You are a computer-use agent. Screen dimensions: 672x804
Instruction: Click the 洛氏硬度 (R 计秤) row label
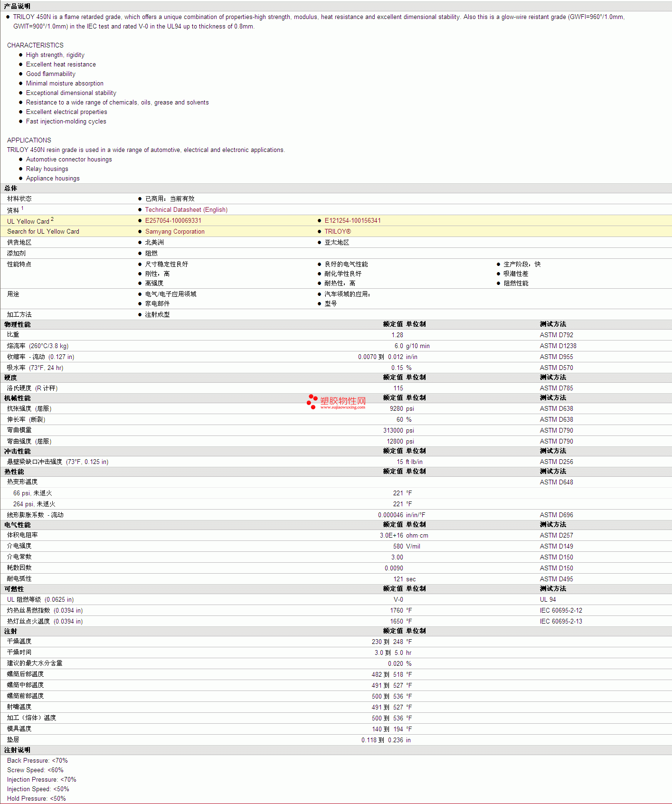click(32, 388)
